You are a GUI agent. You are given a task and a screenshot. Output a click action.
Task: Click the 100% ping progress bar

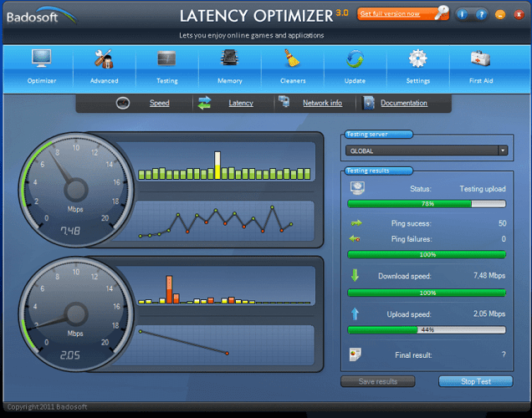427,254
